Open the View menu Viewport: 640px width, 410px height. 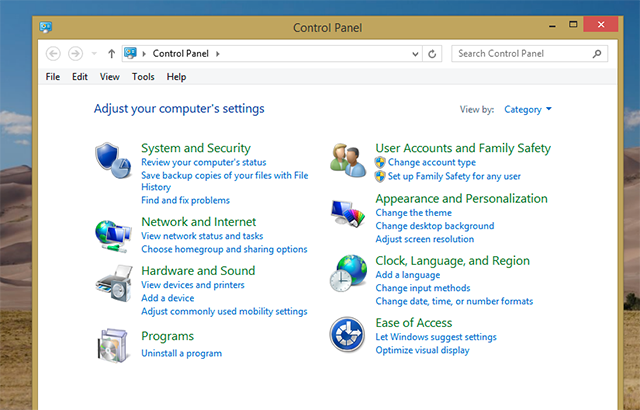click(109, 77)
